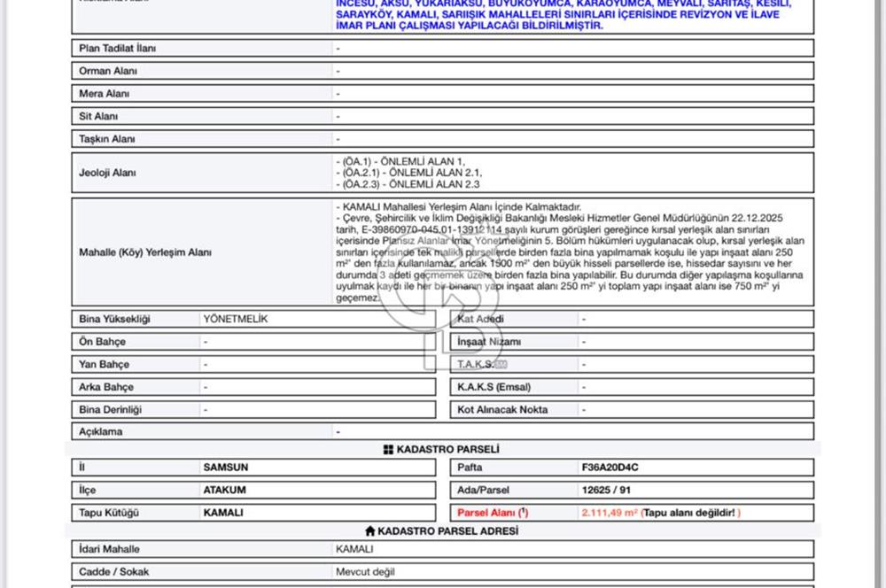The height and width of the screenshot is (588, 886).
Task: Select the Açıklama label
Action: point(101,431)
